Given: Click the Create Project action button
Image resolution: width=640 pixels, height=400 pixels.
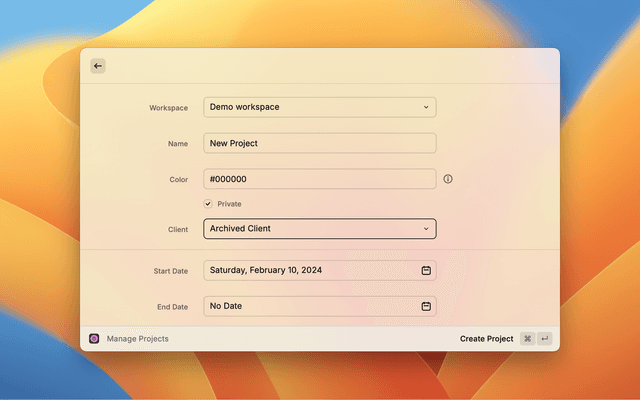Looking at the screenshot, I should [x=486, y=339].
